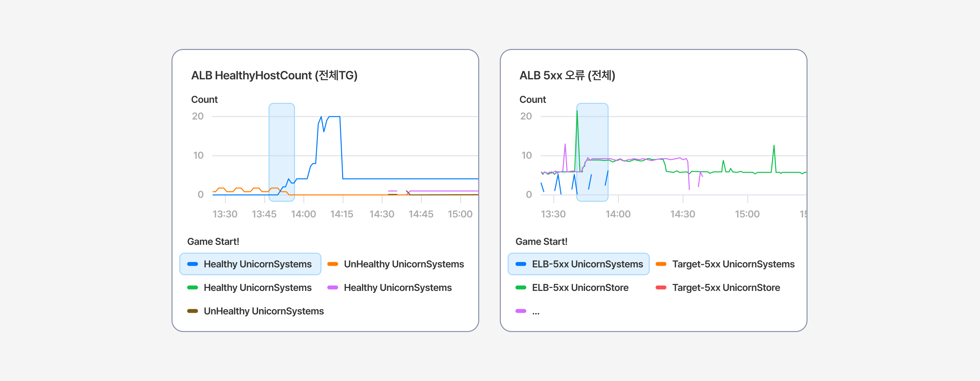Toggle the ELB-5xx UnicornSystems legend item
The image size is (980, 381).
[x=578, y=264]
